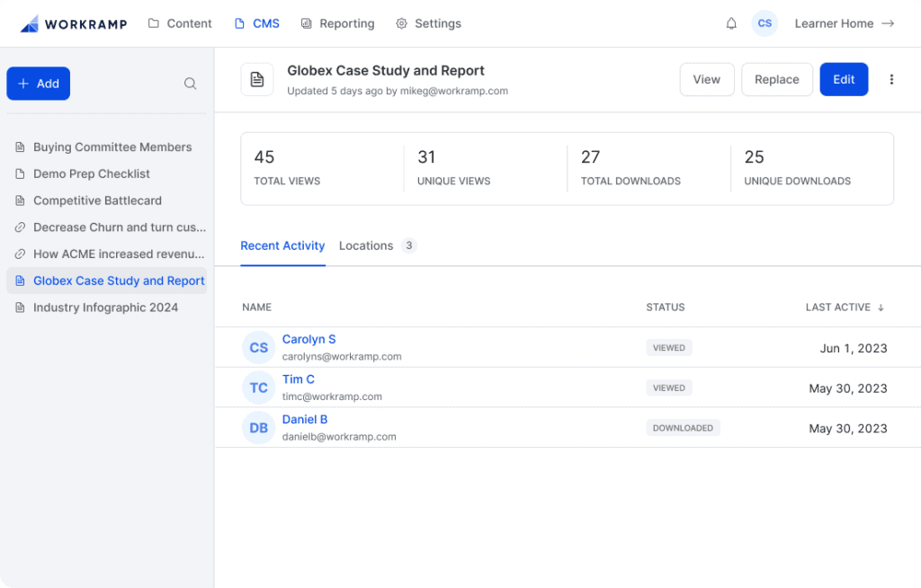Open the three-dot more options menu
The image size is (921, 588).
point(891,79)
